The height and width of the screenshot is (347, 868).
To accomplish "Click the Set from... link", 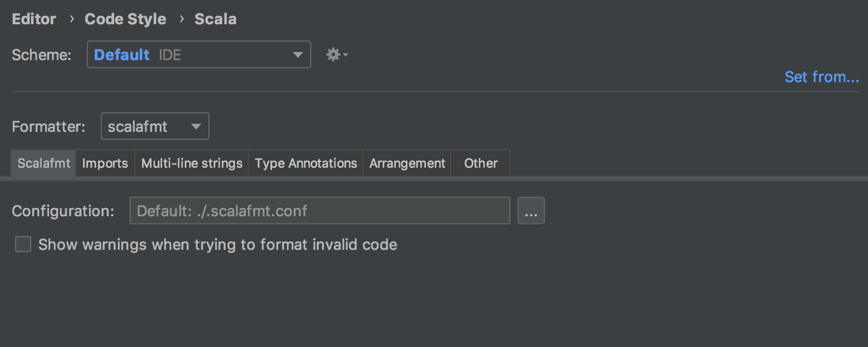I will pos(822,77).
